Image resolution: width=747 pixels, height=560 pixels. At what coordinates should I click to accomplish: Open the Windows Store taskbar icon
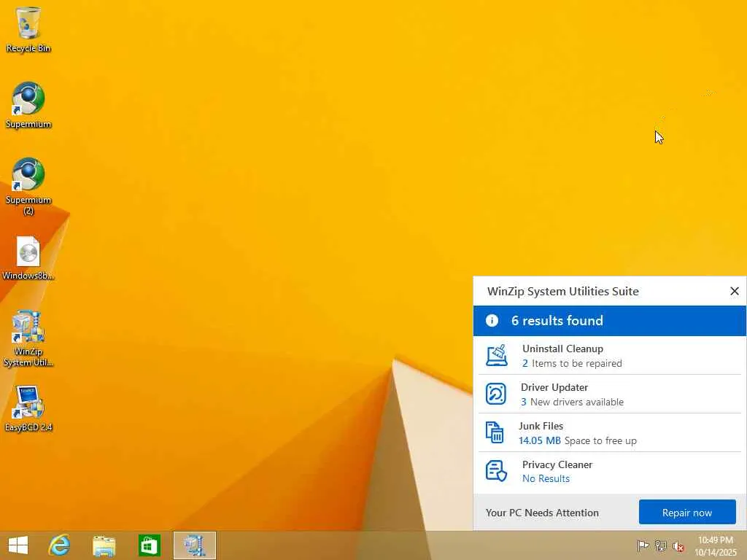(x=149, y=545)
